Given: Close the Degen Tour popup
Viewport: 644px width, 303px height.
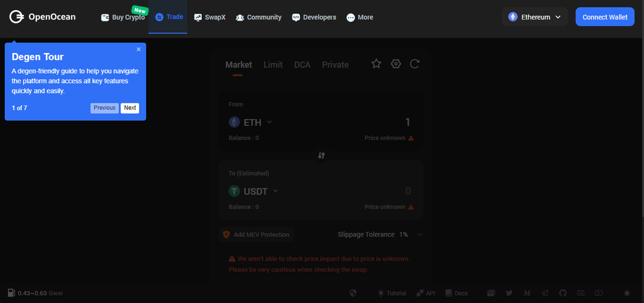Looking at the screenshot, I should pos(138,49).
